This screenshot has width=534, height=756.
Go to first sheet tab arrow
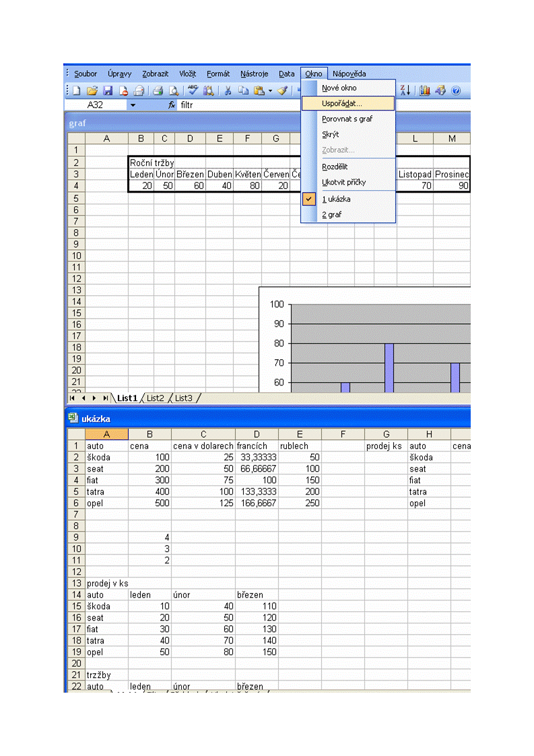click(x=72, y=398)
